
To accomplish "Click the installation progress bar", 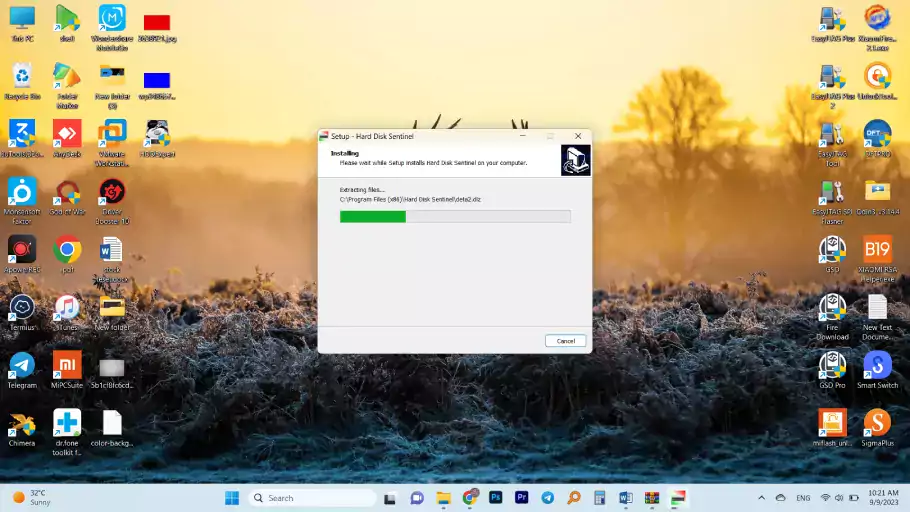I will [x=455, y=216].
